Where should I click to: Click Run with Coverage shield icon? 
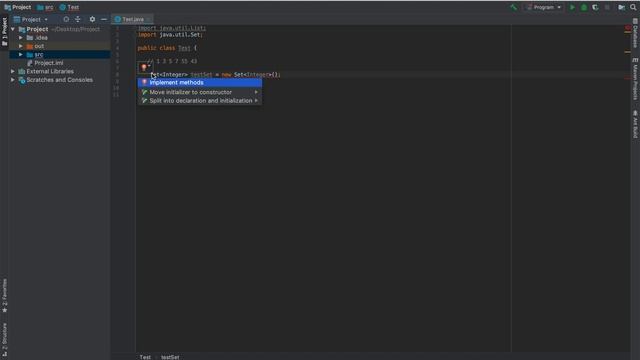595,7
